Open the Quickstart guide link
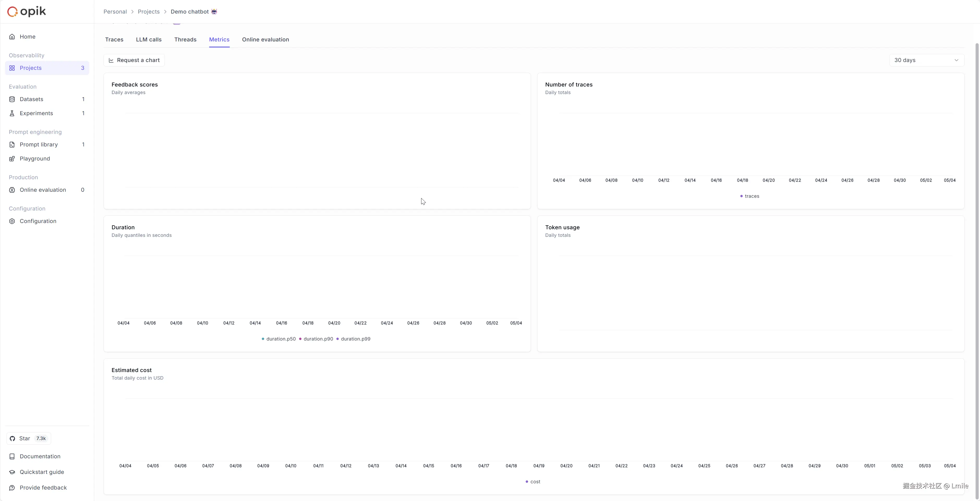 [x=42, y=472]
